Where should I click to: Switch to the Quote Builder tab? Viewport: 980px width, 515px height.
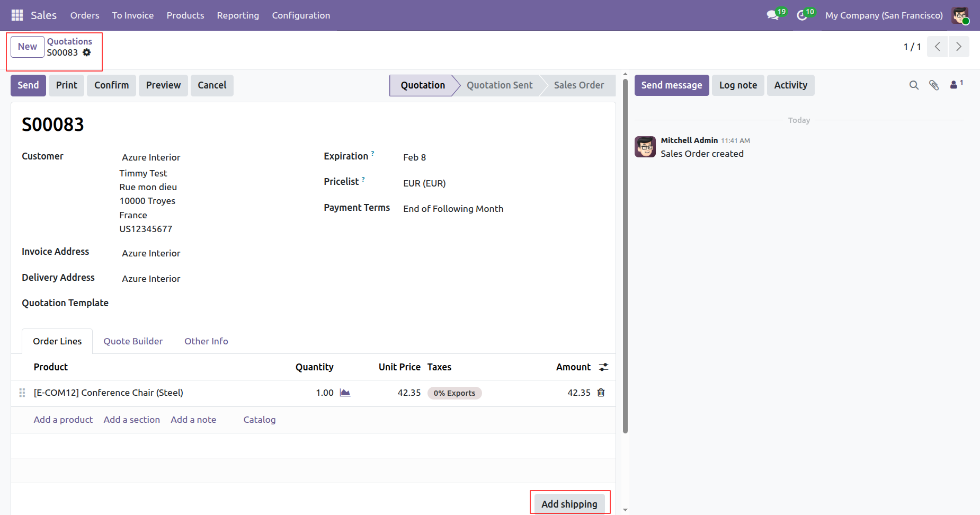point(133,341)
